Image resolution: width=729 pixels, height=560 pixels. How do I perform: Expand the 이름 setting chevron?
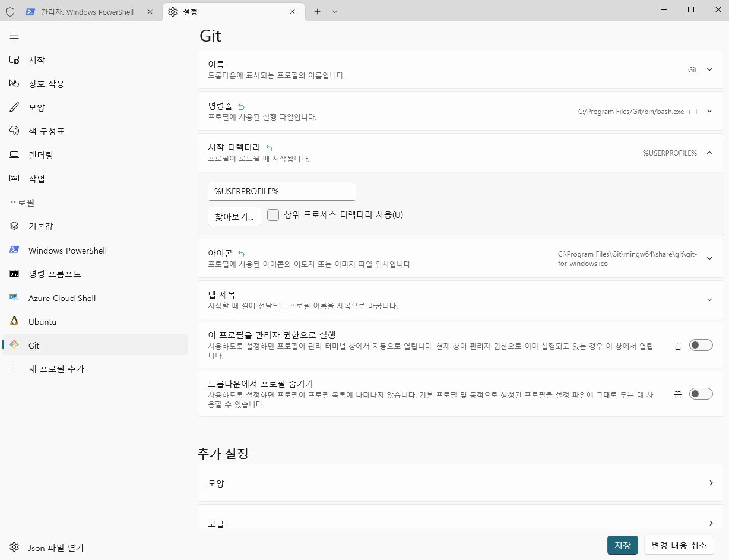pos(709,69)
